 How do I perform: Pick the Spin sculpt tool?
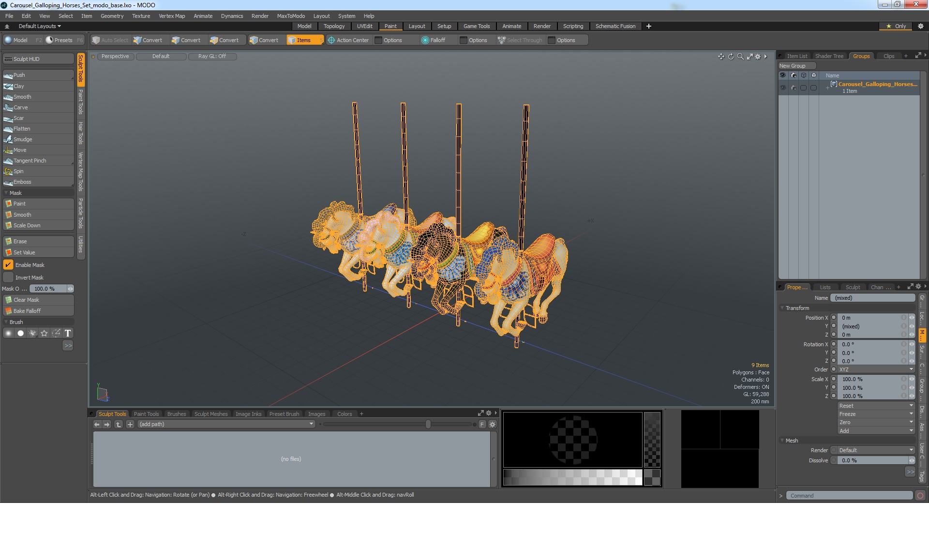18,171
